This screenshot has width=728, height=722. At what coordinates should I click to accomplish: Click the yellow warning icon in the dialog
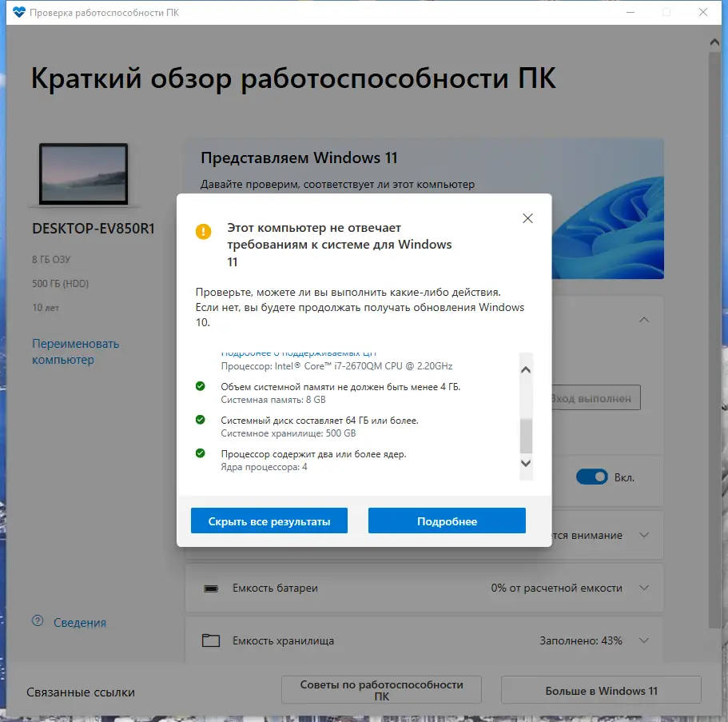point(202,231)
